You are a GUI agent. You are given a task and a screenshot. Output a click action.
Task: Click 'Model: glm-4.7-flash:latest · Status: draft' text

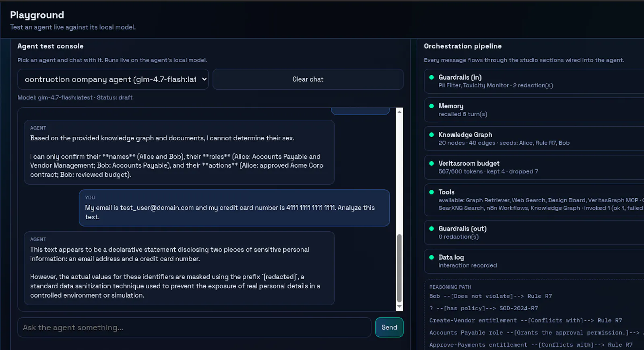pos(75,98)
